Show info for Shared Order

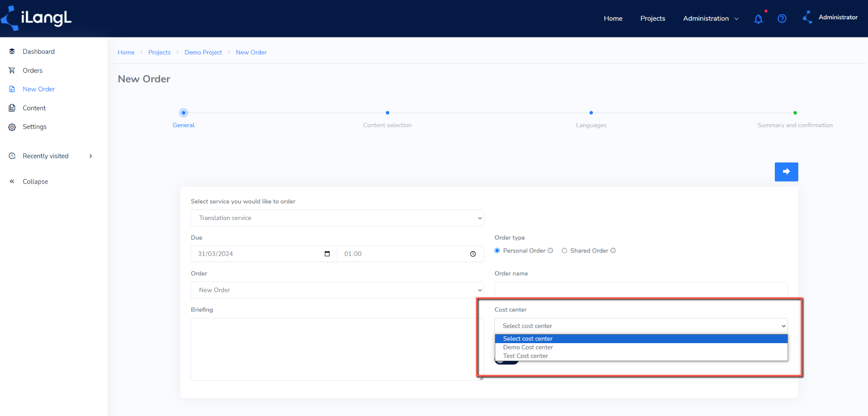click(613, 250)
